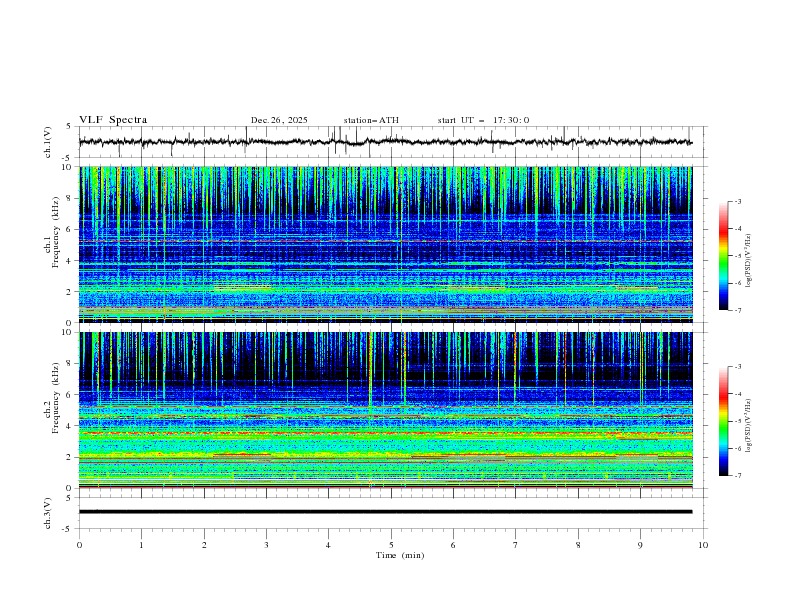Viewport: 792px width, 612px height.
Task: Click the ch.2 'log(PSD)(V²/Hz)' colorbar label
Action: [748, 425]
